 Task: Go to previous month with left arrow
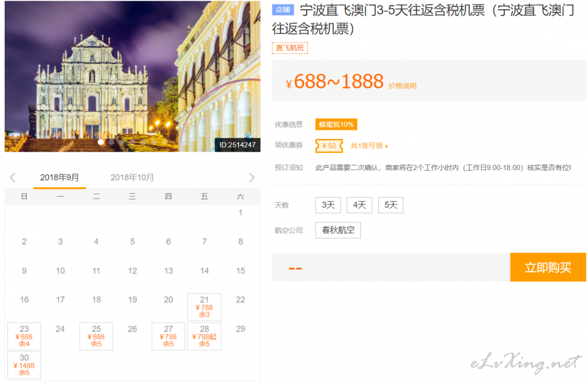pyautogui.click(x=13, y=178)
